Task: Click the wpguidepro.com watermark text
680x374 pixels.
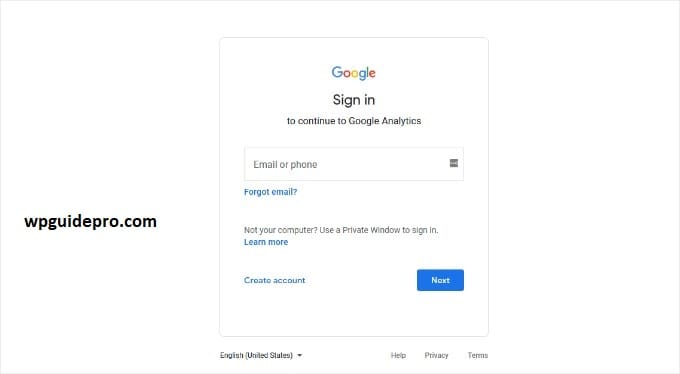Action: pyautogui.click(x=91, y=221)
